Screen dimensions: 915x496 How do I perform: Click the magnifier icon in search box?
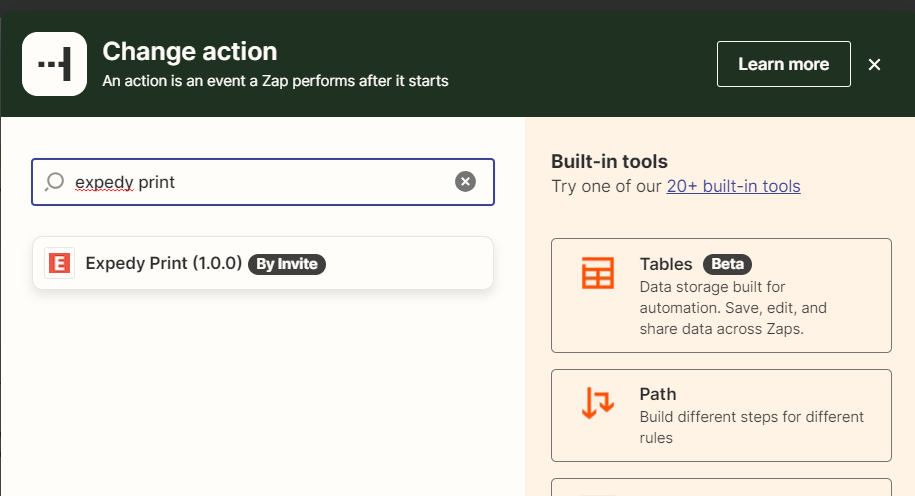(54, 181)
